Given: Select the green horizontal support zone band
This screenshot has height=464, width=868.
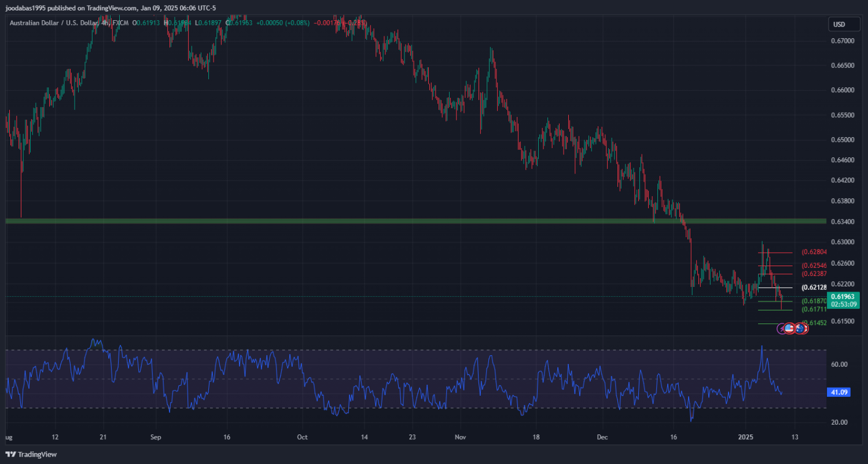Looking at the screenshot, I should click(405, 221).
